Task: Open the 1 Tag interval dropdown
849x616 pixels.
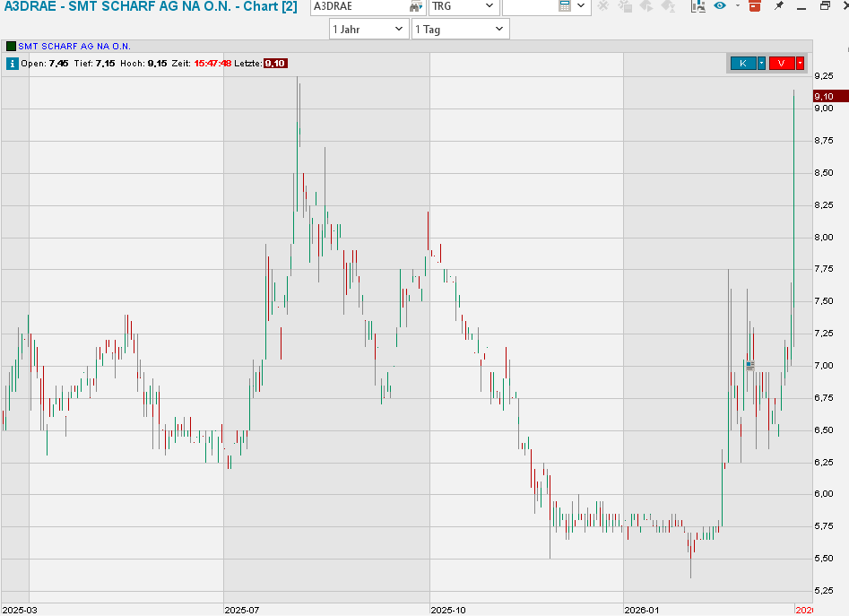Action: point(460,30)
